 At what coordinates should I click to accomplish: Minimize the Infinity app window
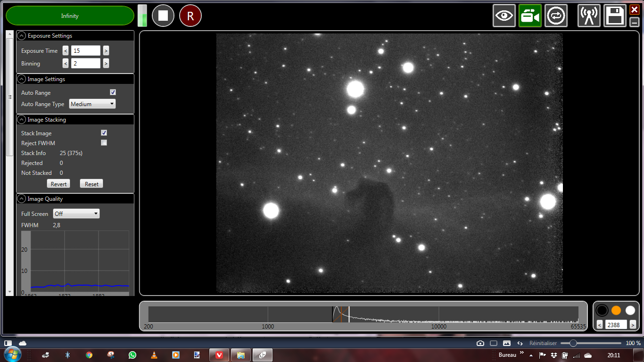[635, 21]
